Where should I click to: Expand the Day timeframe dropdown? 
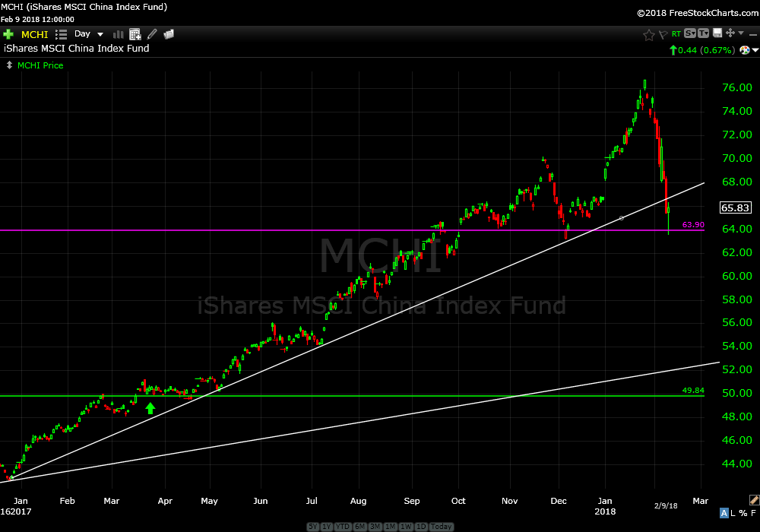pyautogui.click(x=100, y=34)
